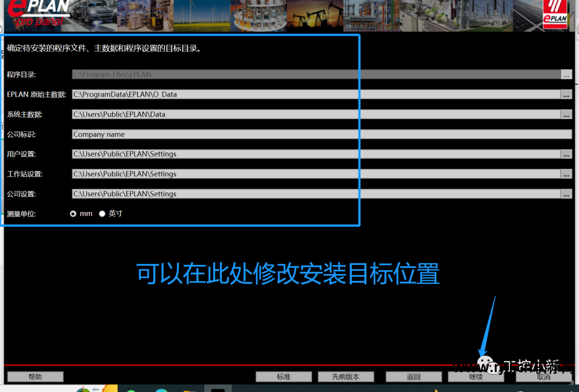Screen dimensions: 579x392
Task: Proceed by clicking 继续
Action: tap(476, 376)
